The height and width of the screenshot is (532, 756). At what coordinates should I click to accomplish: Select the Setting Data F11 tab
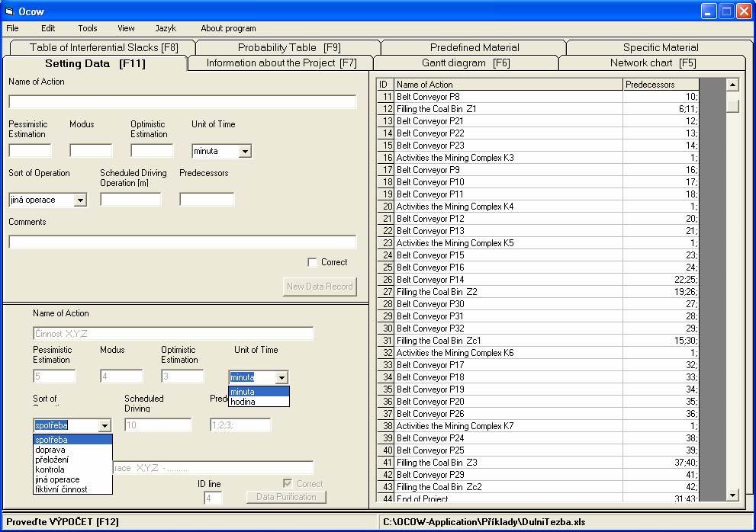tap(95, 63)
